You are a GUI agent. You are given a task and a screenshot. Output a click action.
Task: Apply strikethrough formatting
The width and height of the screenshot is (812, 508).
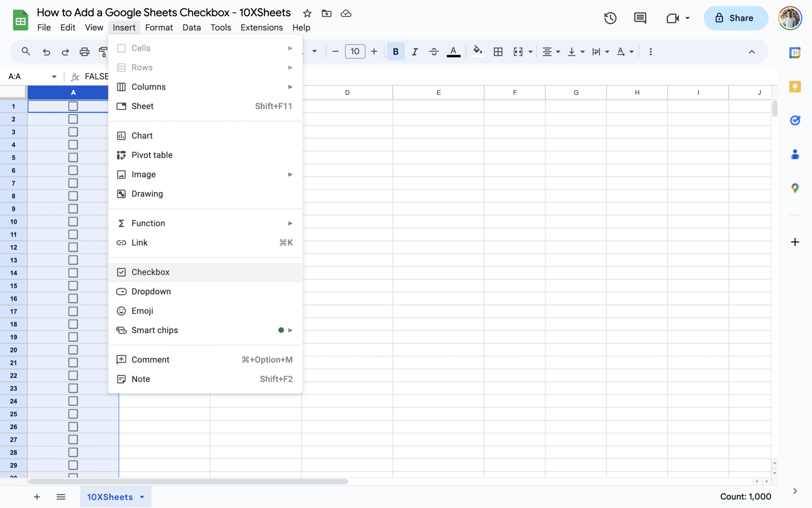click(x=434, y=52)
